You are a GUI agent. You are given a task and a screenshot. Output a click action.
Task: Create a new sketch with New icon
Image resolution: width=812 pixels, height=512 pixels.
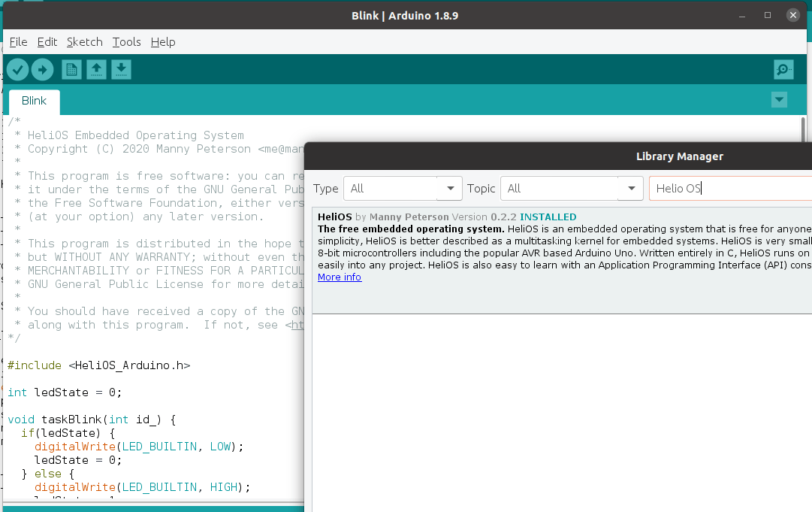(x=71, y=69)
